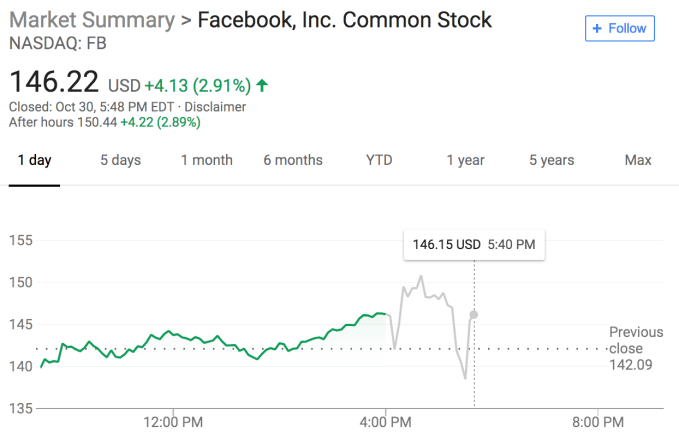Switch to the 5 days tab

coord(120,160)
